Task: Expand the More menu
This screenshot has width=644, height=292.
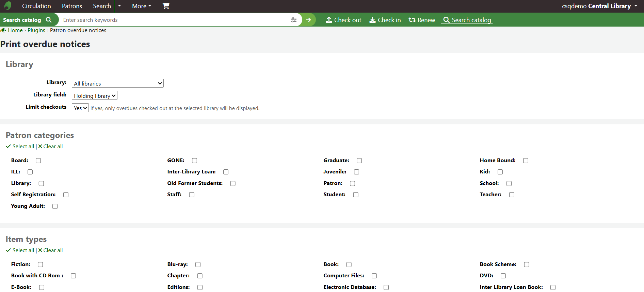Action: 142,6
